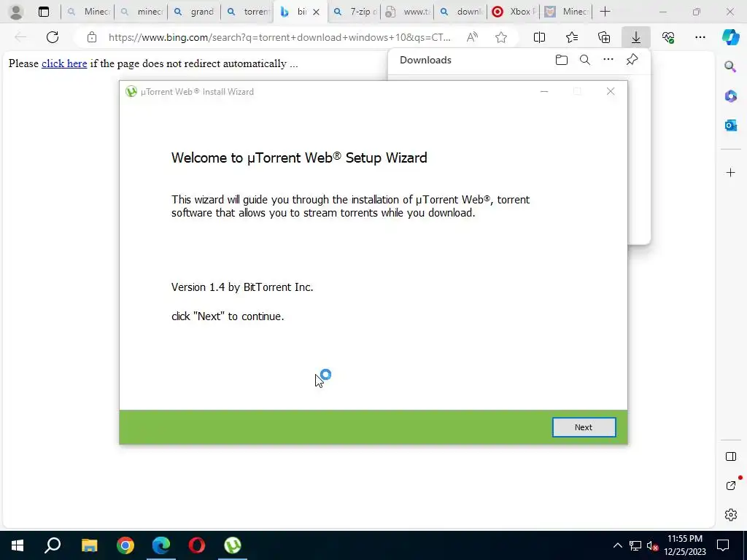Open the downloads folder icon in Downloads panel
Viewport: 747px width, 560px height.
(x=562, y=60)
